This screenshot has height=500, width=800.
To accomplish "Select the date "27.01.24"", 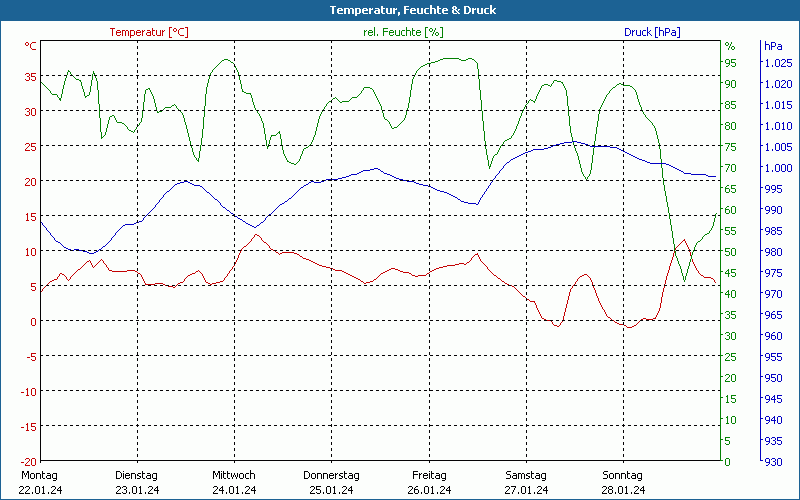I will click(526, 490).
